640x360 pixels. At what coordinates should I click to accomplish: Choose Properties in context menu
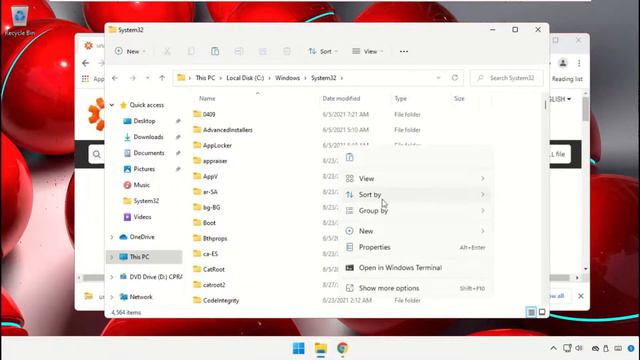click(416, 247)
